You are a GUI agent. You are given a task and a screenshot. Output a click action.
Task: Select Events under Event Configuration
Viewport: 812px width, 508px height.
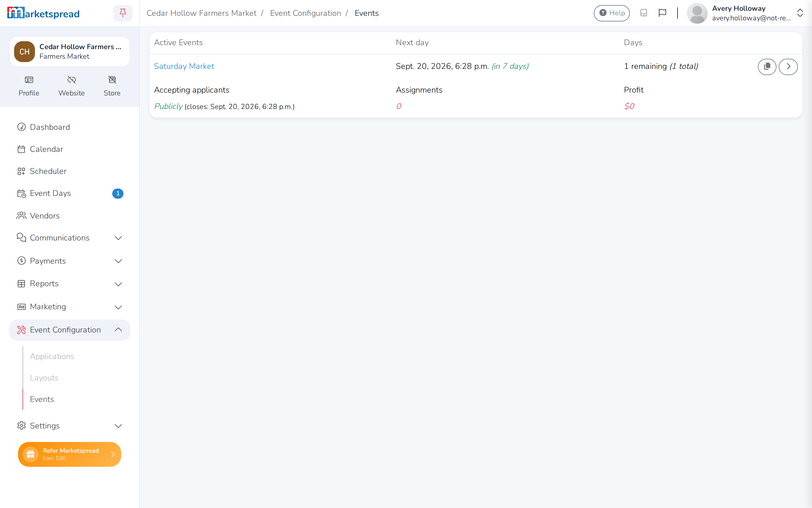pos(42,399)
